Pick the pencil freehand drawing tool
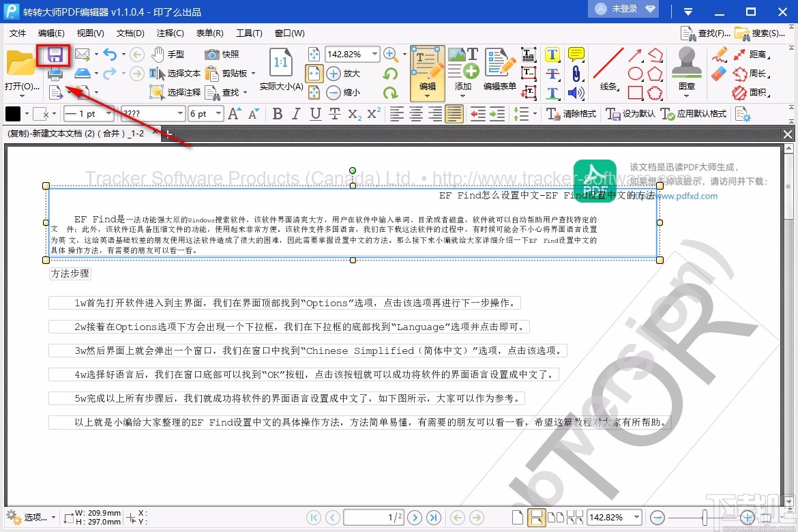798x532 pixels. coord(720,55)
